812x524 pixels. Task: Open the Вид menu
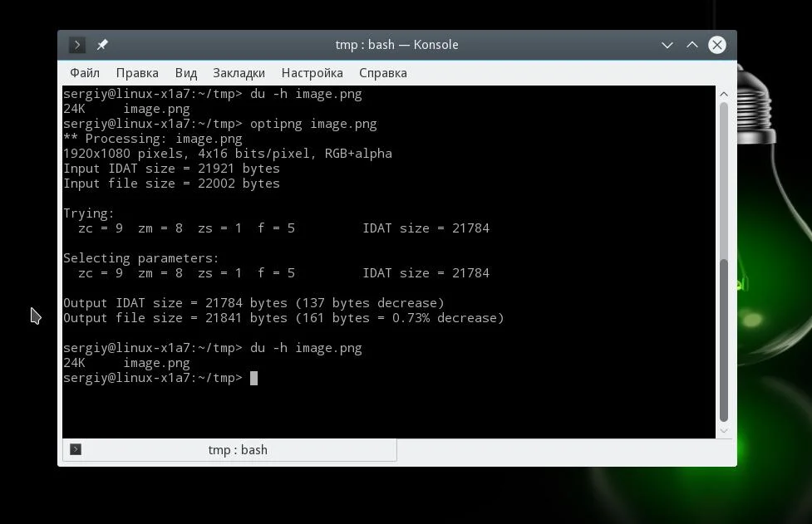[x=186, y=73]
